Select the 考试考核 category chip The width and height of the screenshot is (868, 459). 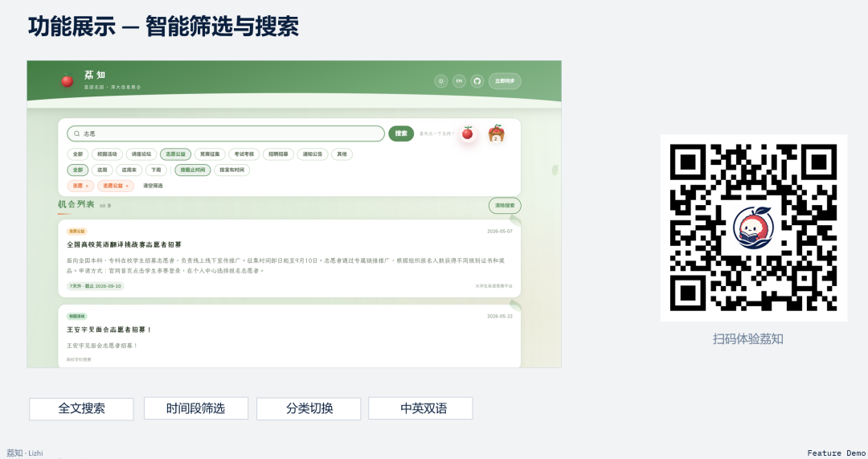click(244, 154)
